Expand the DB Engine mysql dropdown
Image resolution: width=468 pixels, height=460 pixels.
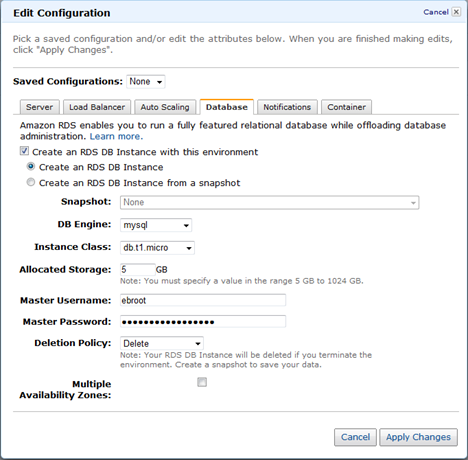point(156,225)
